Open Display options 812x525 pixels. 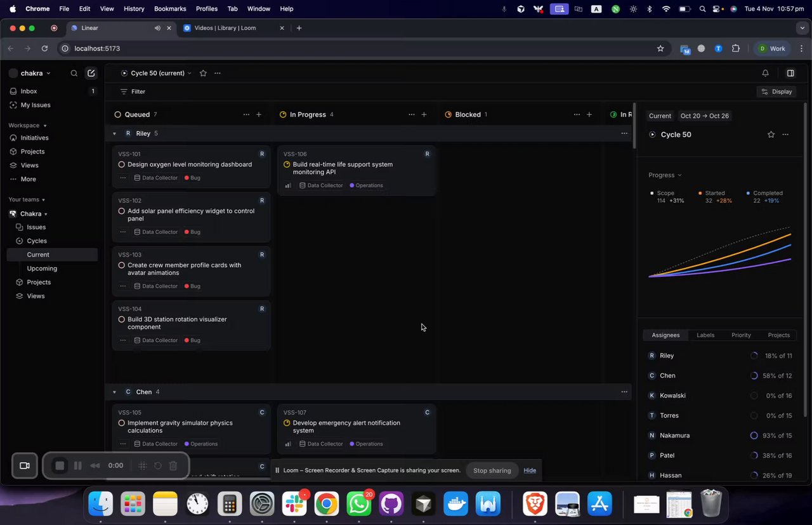(x=777, y=91)
